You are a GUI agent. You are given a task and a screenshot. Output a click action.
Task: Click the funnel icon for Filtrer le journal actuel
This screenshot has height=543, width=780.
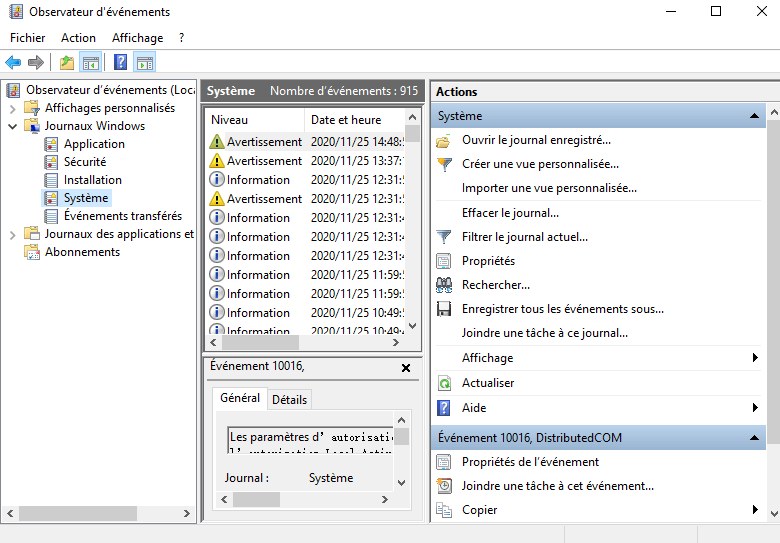(445, 237)
